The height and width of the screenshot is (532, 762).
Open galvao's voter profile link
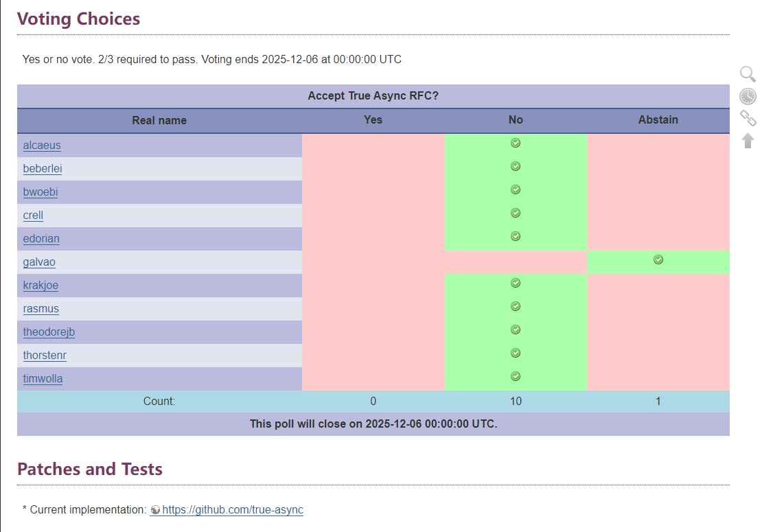tap(38, 262)
